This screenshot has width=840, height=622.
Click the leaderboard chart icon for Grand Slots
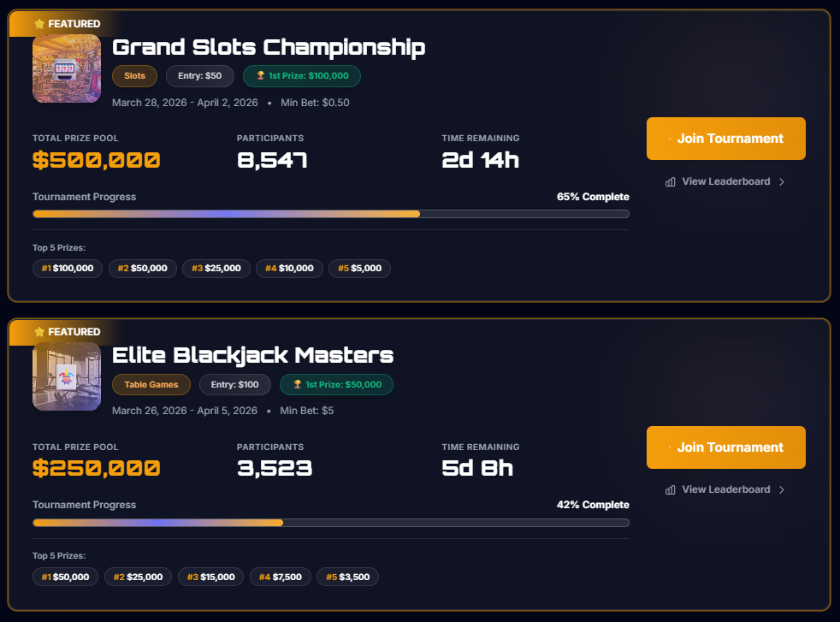[670, 182]
